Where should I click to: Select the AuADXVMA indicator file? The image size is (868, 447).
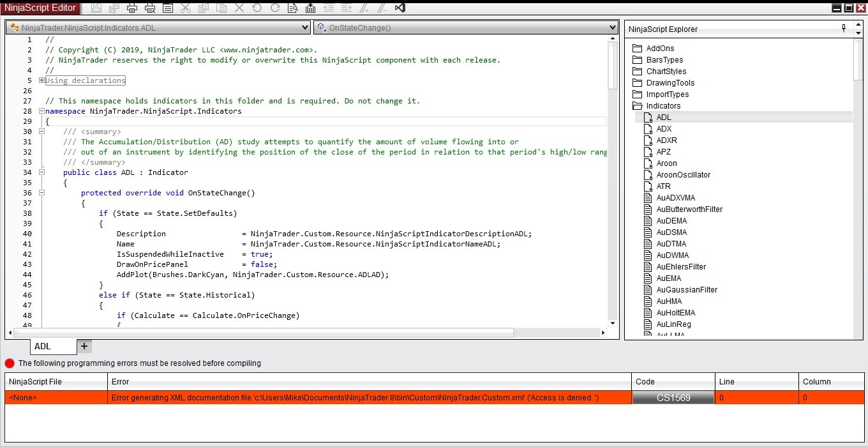[669, 198]
